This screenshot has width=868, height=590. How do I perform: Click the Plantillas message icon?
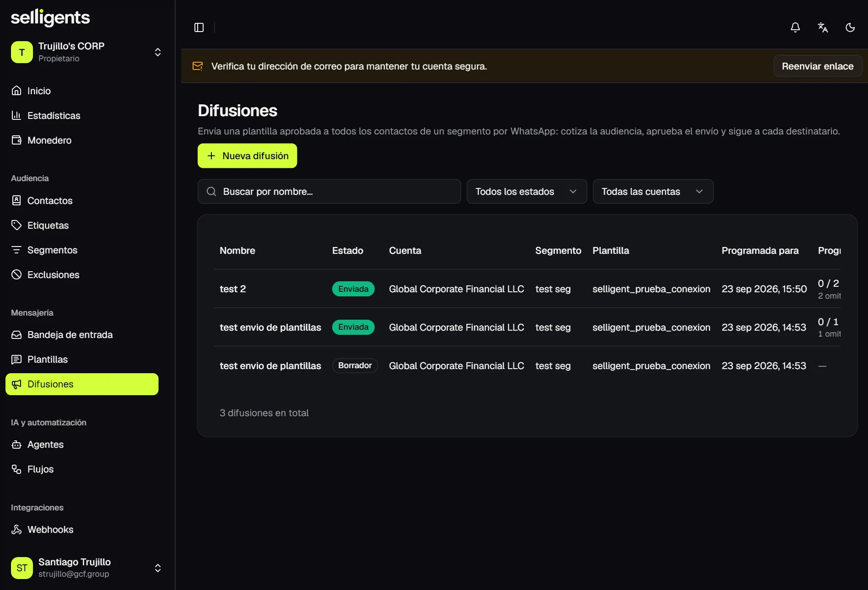coord(16,359)
